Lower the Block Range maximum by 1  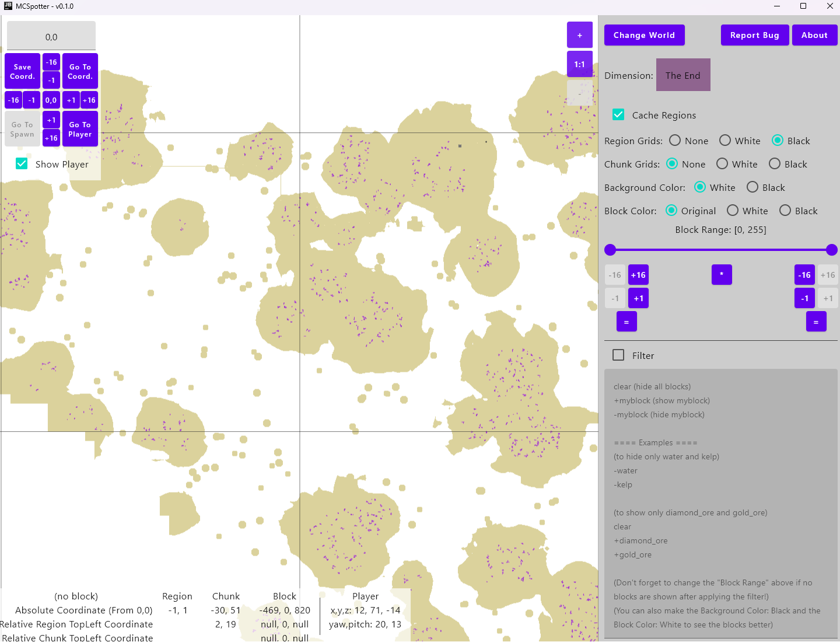(804, 298)
